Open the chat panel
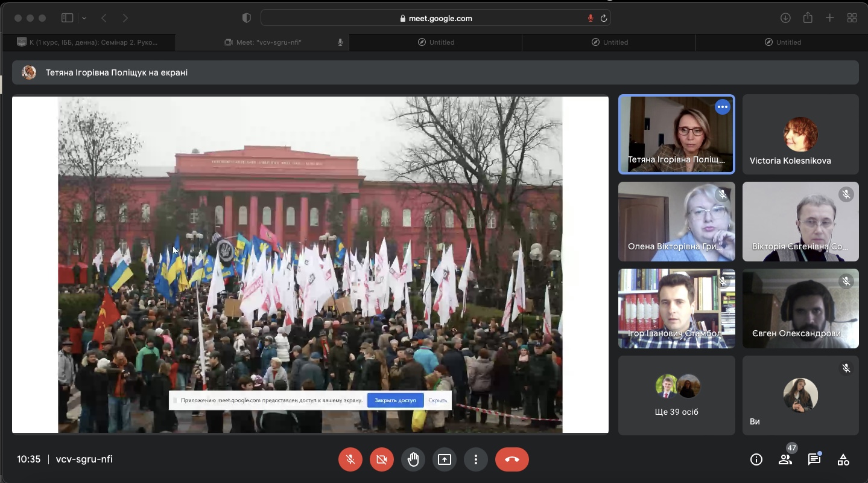The image size is (868, 483). (814, 459)
